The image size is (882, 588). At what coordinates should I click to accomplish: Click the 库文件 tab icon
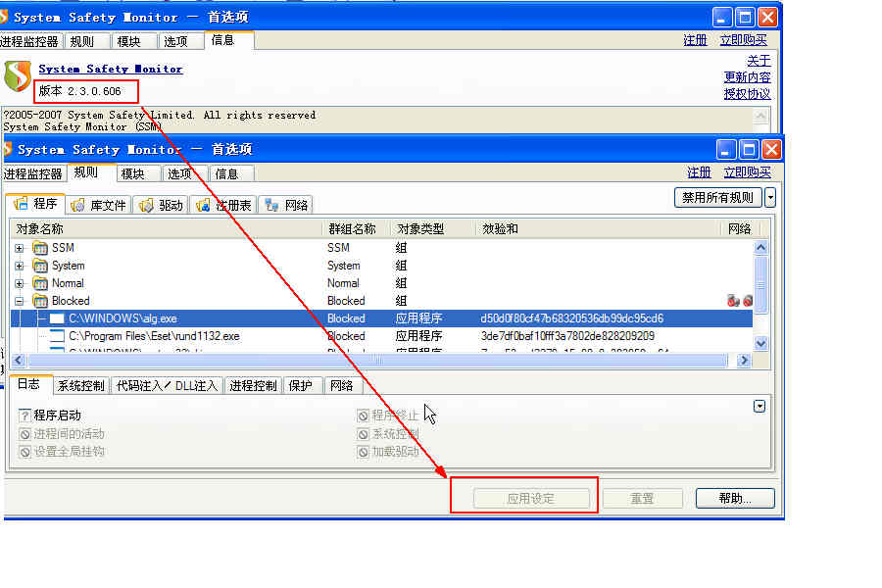click(77, 206)
